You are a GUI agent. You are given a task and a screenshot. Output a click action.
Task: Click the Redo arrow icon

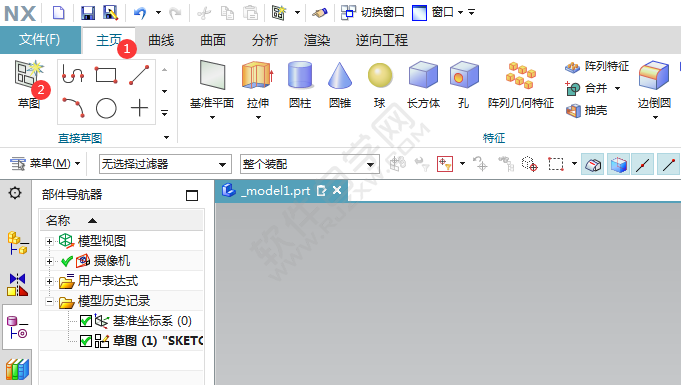(x=175, y=13)
